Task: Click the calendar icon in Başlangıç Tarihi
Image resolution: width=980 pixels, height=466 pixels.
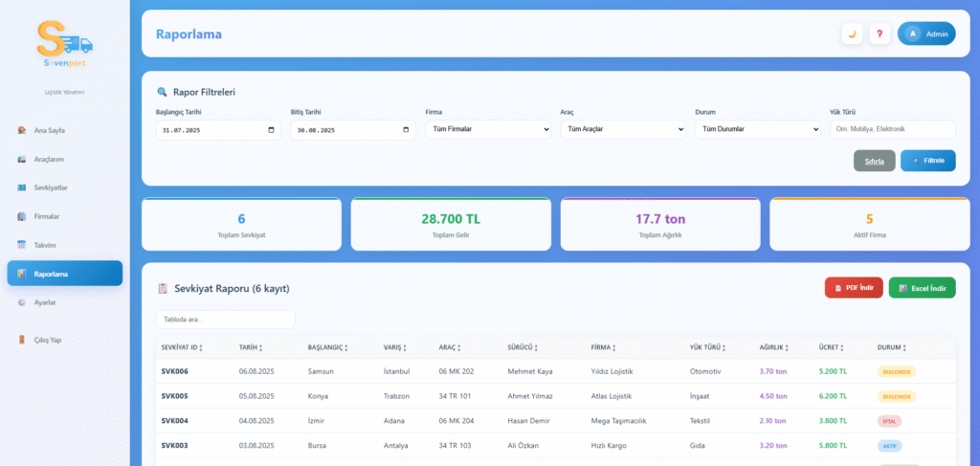Action: point(273,130)
